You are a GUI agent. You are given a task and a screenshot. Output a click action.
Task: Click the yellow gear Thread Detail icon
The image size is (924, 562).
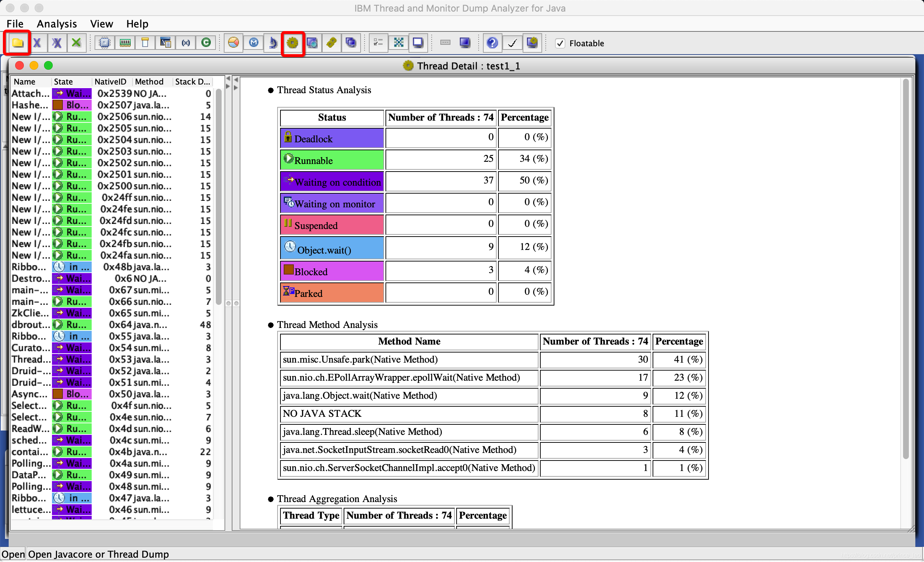tap(292, 43)
